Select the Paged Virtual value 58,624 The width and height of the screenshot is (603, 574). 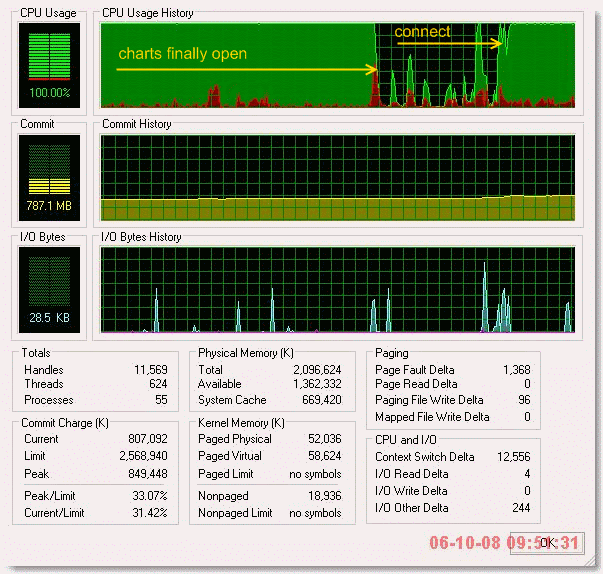(325, 456)
